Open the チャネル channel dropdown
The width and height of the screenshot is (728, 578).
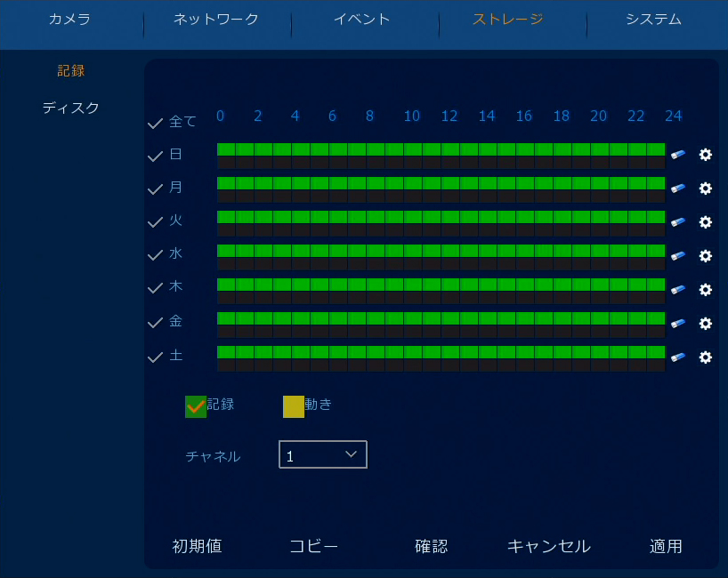323,454
